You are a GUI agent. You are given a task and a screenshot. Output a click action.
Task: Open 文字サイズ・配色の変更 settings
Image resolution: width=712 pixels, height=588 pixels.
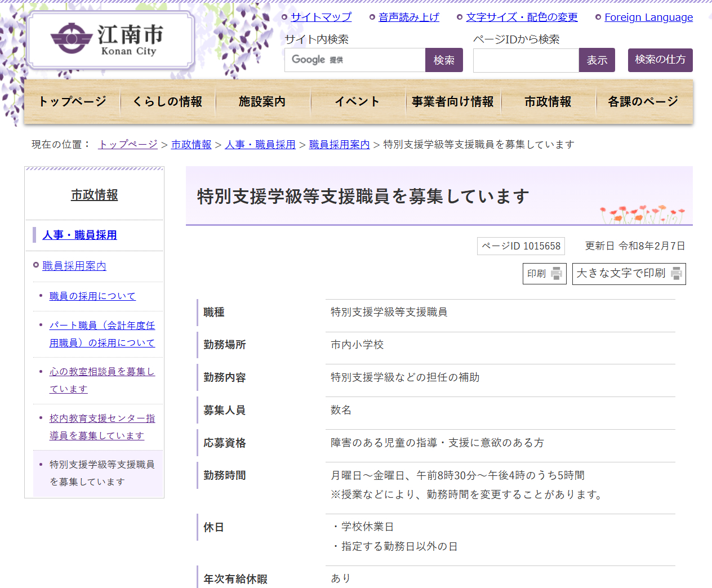point(522,17)
